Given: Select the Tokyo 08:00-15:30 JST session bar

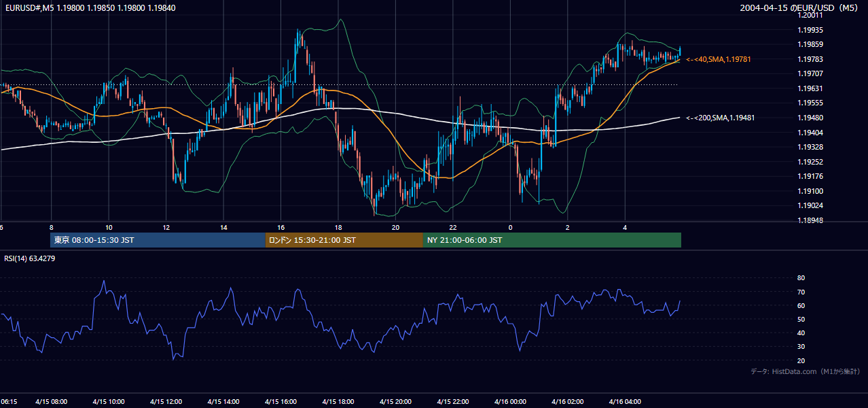Looking at the screenshot, I should pyautogui.click(x=158, y=240).
